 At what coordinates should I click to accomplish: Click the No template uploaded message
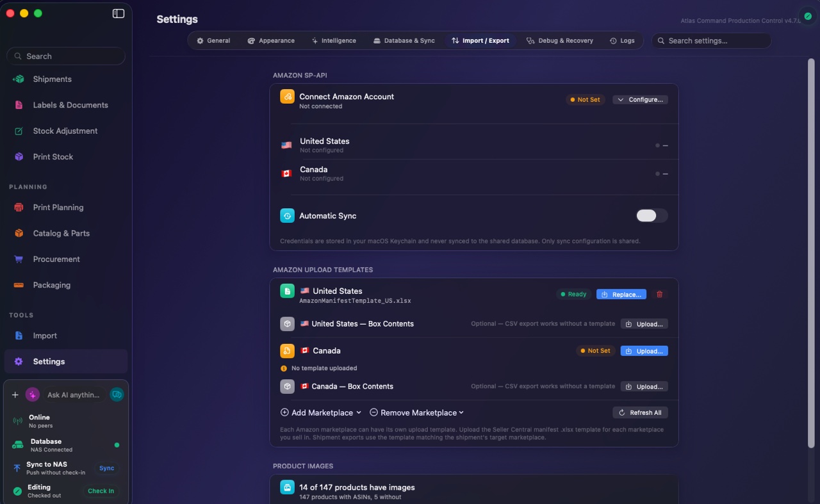click(324, 368)
